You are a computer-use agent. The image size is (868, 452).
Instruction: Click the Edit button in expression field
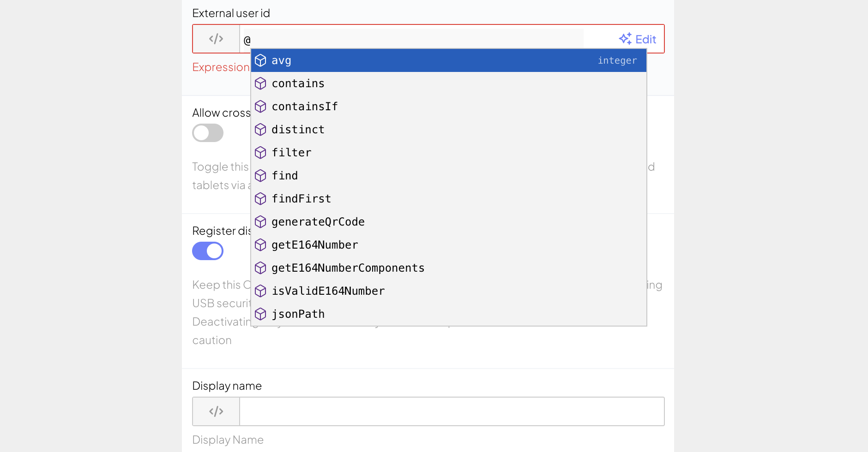pos(645,39)
